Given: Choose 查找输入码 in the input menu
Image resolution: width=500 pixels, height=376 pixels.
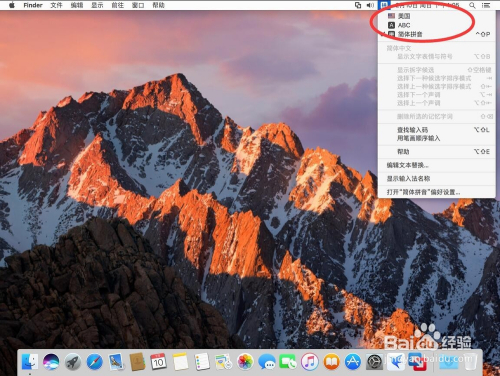Looking at the screenshot, I should pyautogui.click(x=436, y=130).
